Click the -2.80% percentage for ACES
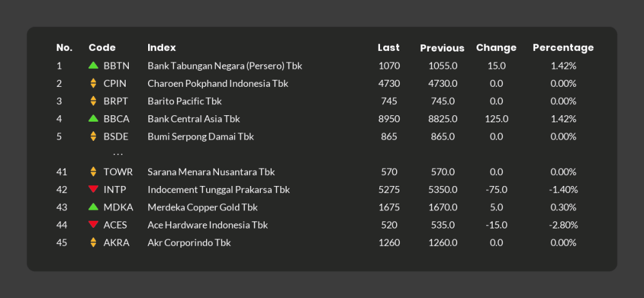 tap(563, 225)
